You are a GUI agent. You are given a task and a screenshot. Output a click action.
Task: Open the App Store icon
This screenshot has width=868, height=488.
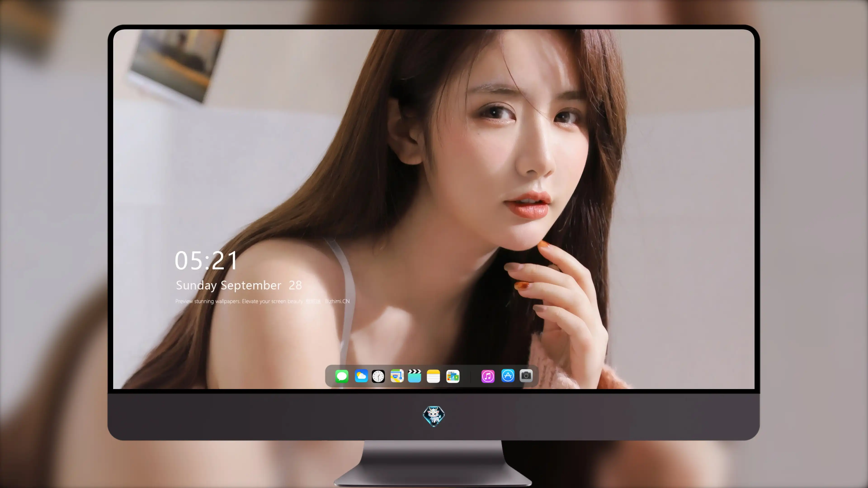[x=508, y=376]
